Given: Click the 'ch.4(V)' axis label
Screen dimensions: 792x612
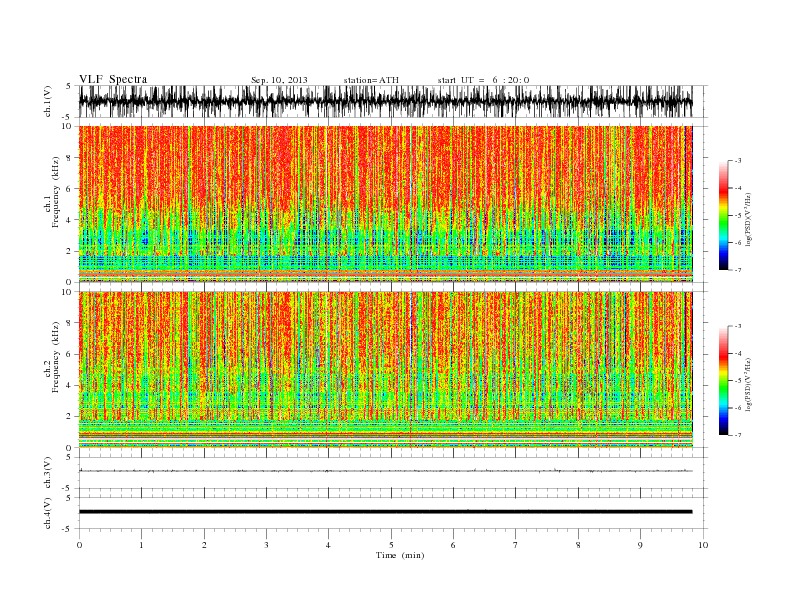Looking at the screenshot, I should tap(48, 513).
